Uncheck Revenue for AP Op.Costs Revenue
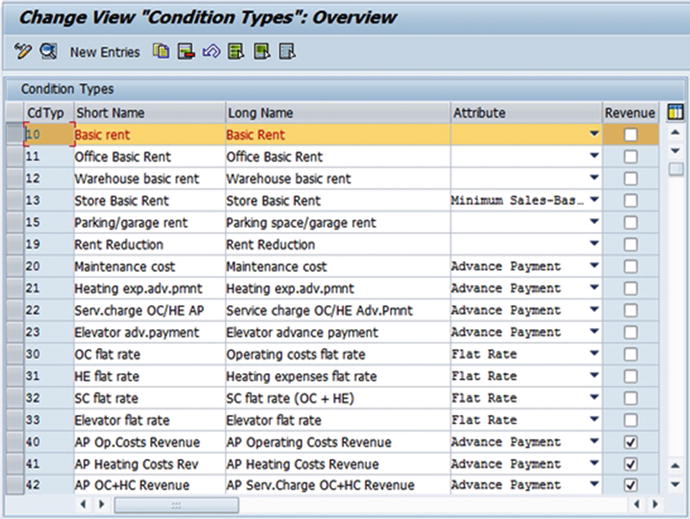 630,443
